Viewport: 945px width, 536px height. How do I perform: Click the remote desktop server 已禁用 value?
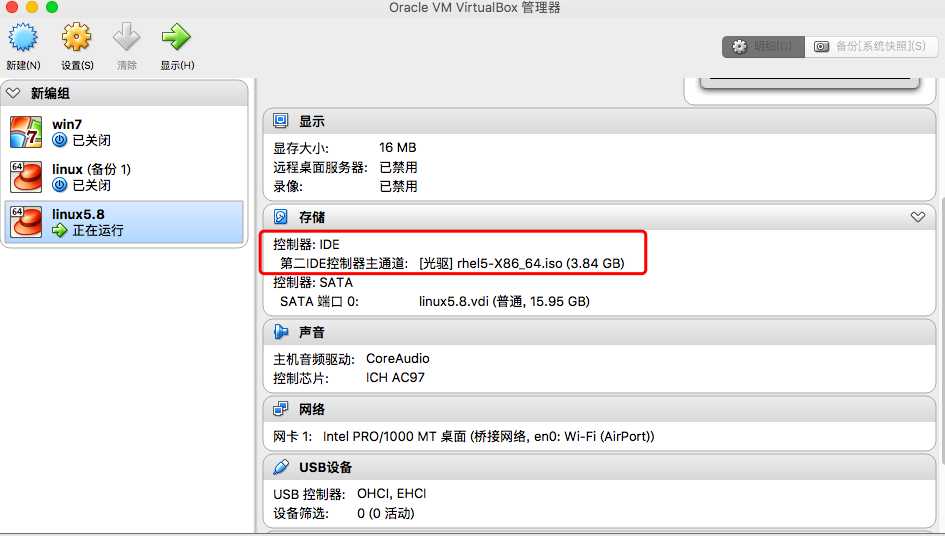[x=398, y=168]
